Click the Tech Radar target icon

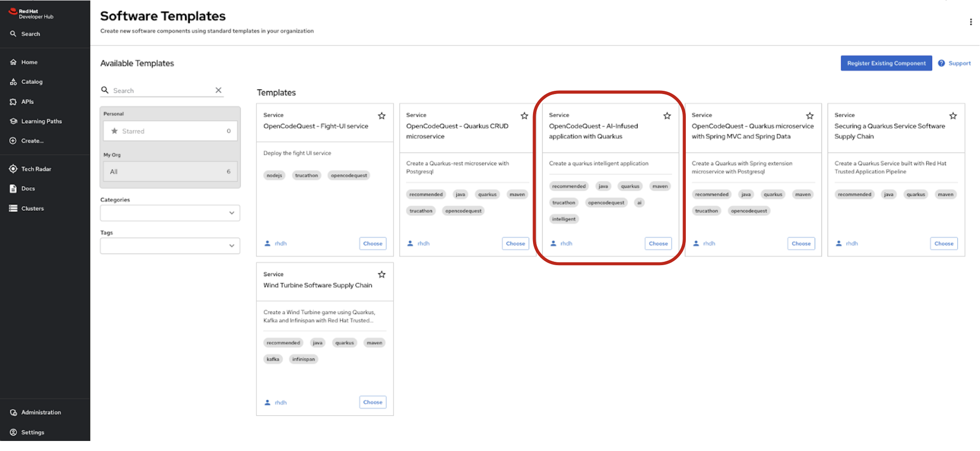(13, 169)
